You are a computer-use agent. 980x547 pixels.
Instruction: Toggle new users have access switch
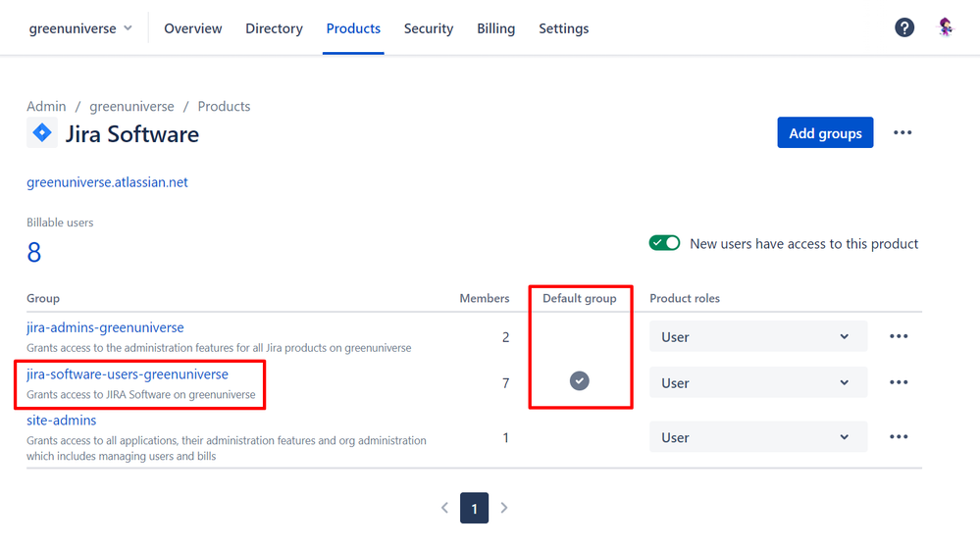pyautogui.click(x=664, y=243)
